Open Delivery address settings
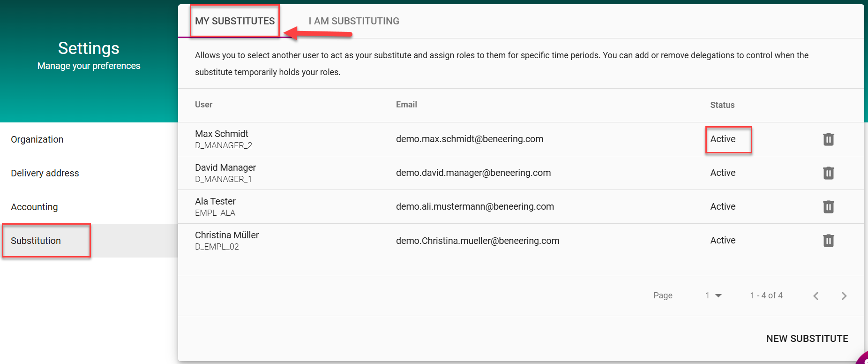Image resolution: width=868 pixels, height=364 pixels. 45,173
